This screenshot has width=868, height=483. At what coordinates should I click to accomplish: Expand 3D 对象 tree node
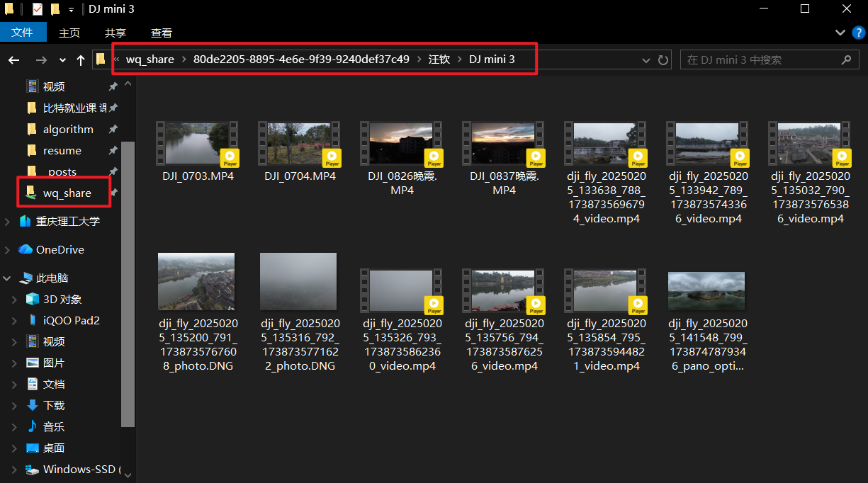[x=15, y=300]
